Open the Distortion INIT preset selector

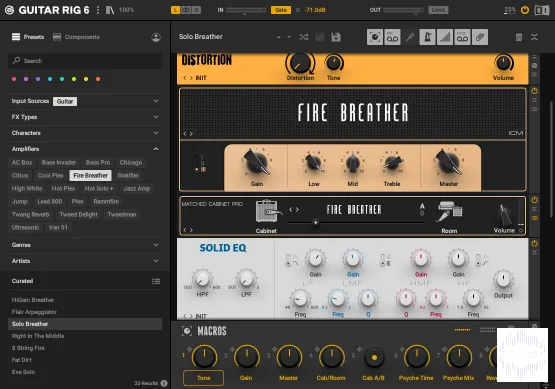[x=200, y=78]
